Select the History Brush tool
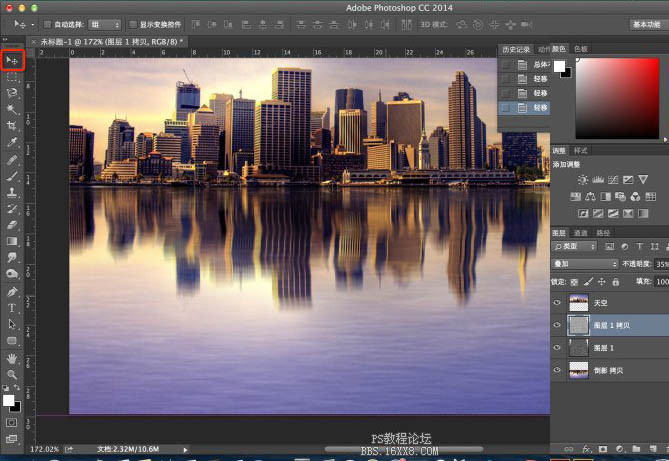This screenshot has height=461, width=669. pyautogui.click(x=12, y=209)
